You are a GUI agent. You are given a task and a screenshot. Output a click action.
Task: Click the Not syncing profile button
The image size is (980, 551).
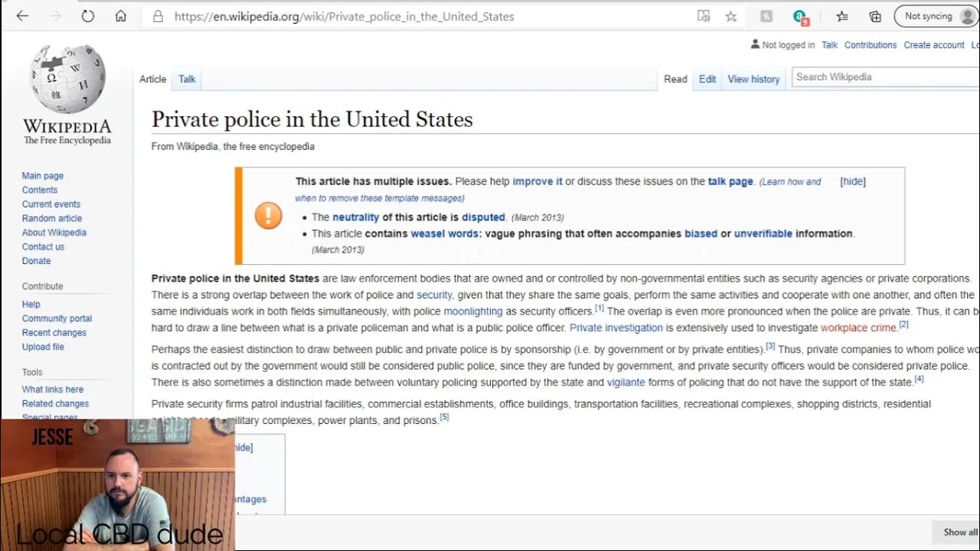[x=936, y=16]
